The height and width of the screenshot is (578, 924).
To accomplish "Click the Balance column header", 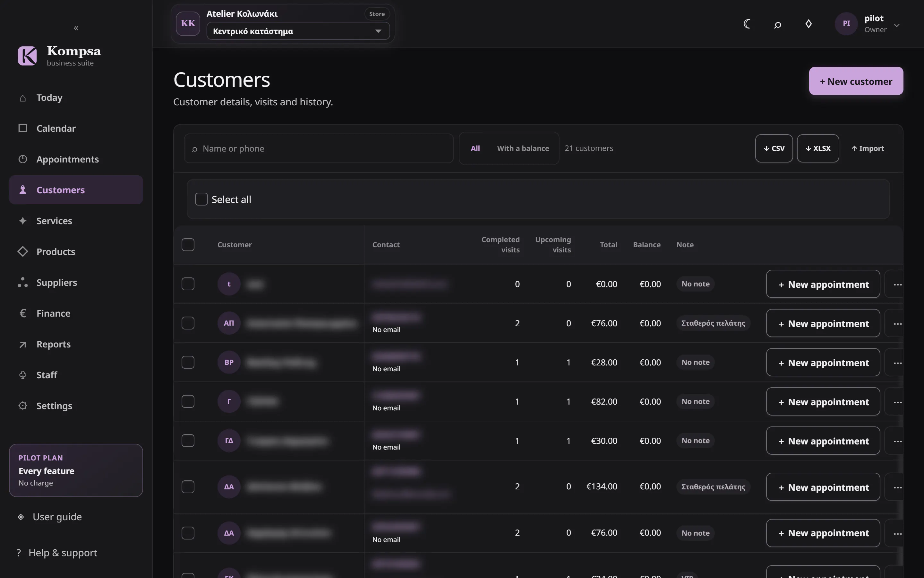I will tap(646, 245).
